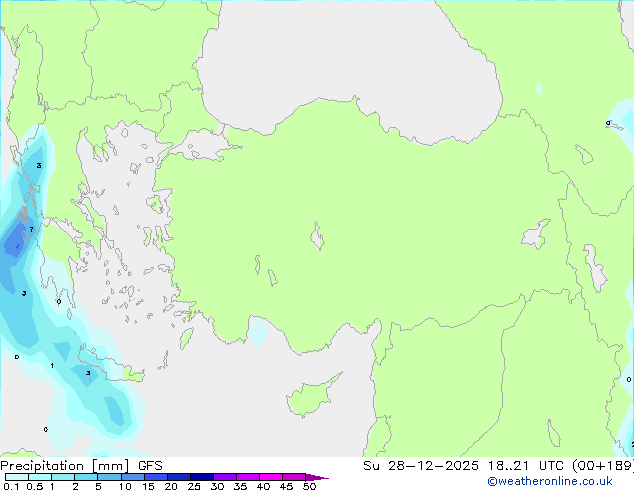Click the legend label '10'
Viewport: 634px width, 490px height.
point(125,486)
